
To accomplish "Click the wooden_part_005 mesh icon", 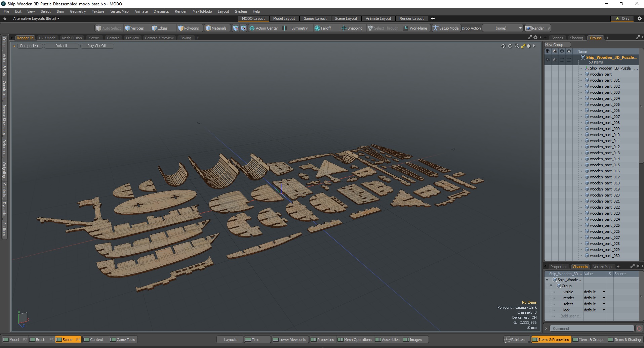I will [587, 104].
